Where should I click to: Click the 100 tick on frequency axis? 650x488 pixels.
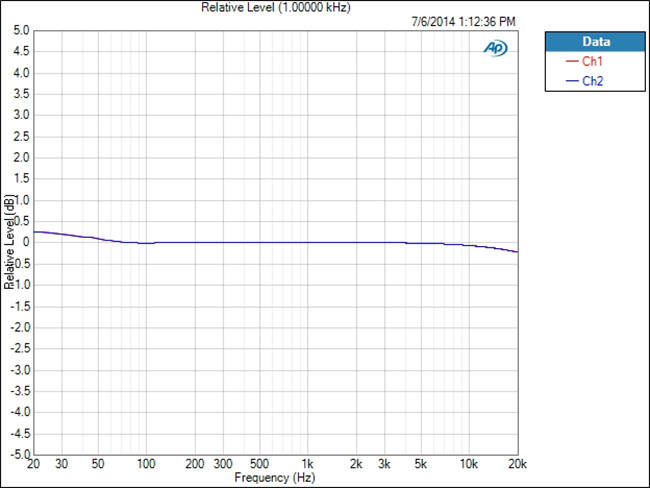click(x=146, y=465)
